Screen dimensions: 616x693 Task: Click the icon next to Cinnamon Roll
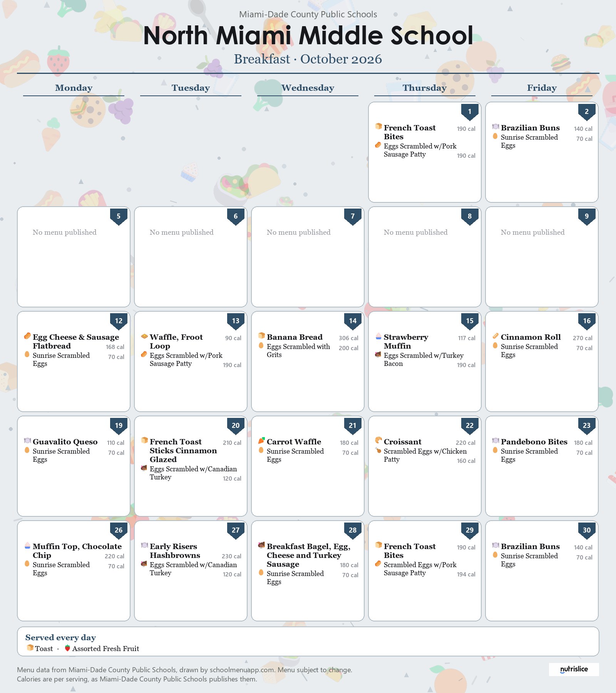tap(495, 336)
